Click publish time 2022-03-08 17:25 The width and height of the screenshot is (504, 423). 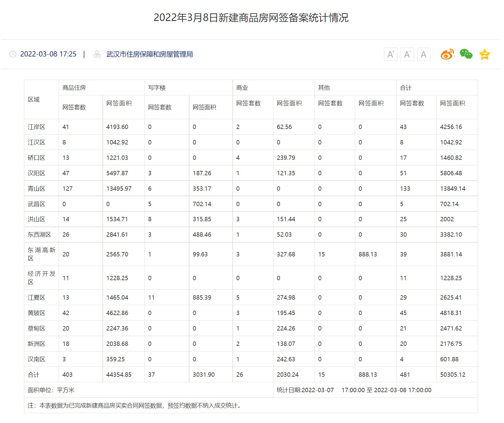point(48,54)
